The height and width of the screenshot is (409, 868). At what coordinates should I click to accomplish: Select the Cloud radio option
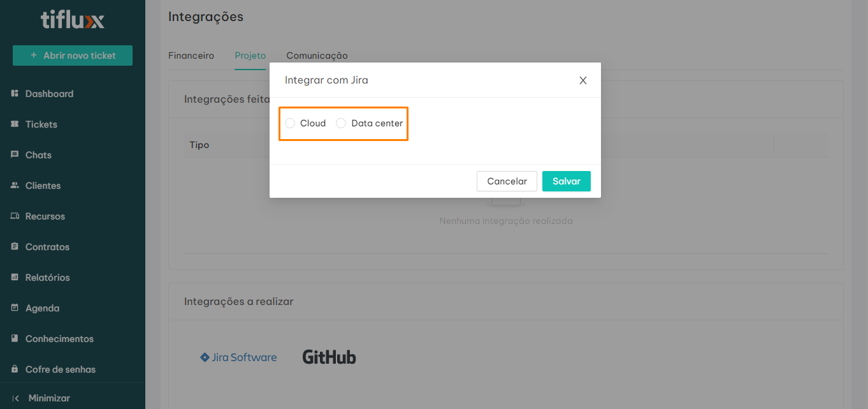pyautogui.click(x=291, y=123)
